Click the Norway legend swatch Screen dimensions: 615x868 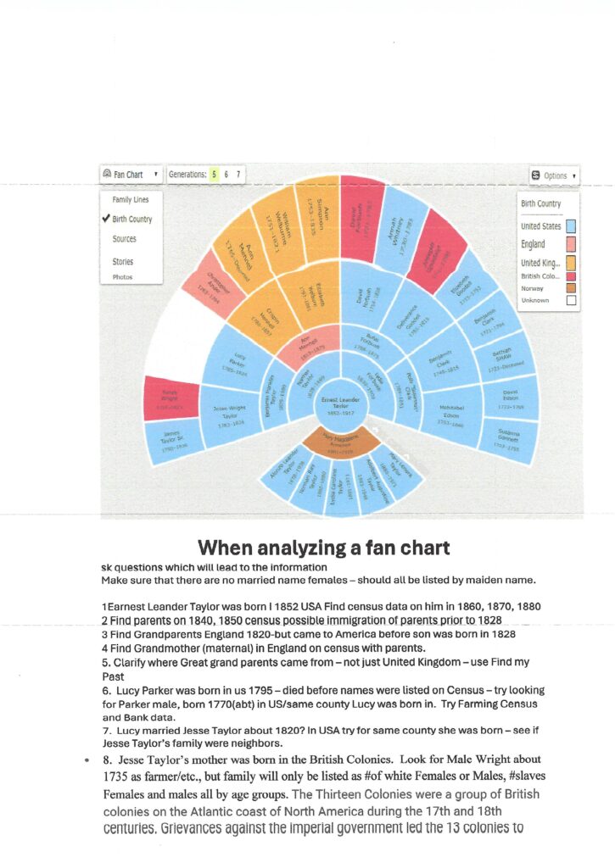click(x=571, y=288)
